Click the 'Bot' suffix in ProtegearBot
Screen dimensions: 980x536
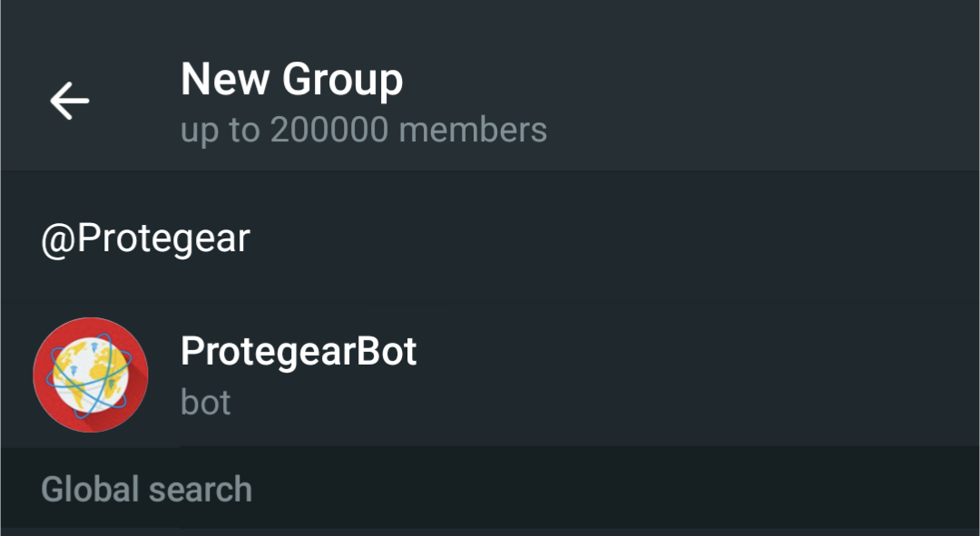click(x=386, y=351)
